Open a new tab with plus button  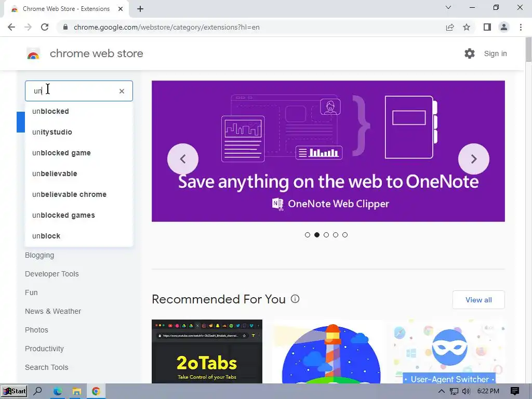140,9
